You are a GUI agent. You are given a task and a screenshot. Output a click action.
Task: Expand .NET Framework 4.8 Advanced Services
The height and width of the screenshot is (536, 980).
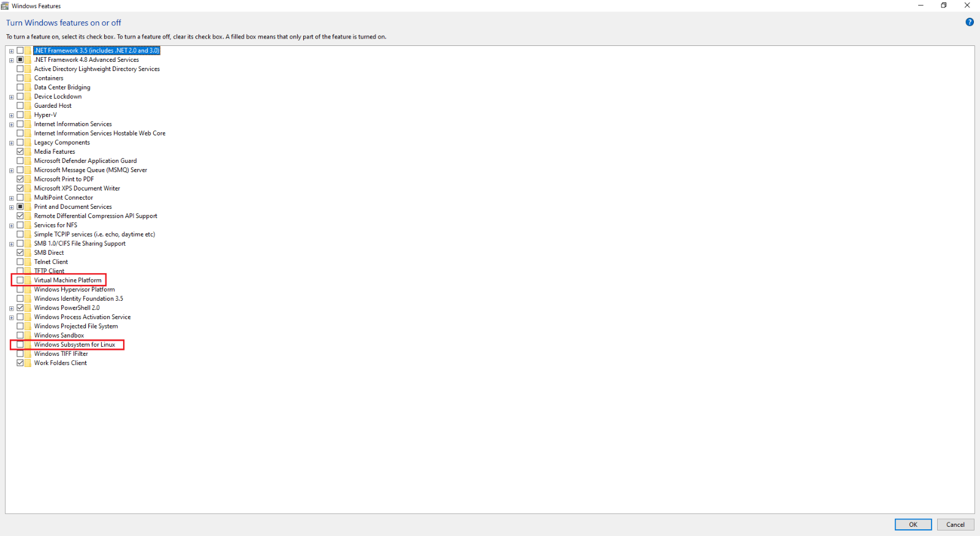click(x=11, y=60)
